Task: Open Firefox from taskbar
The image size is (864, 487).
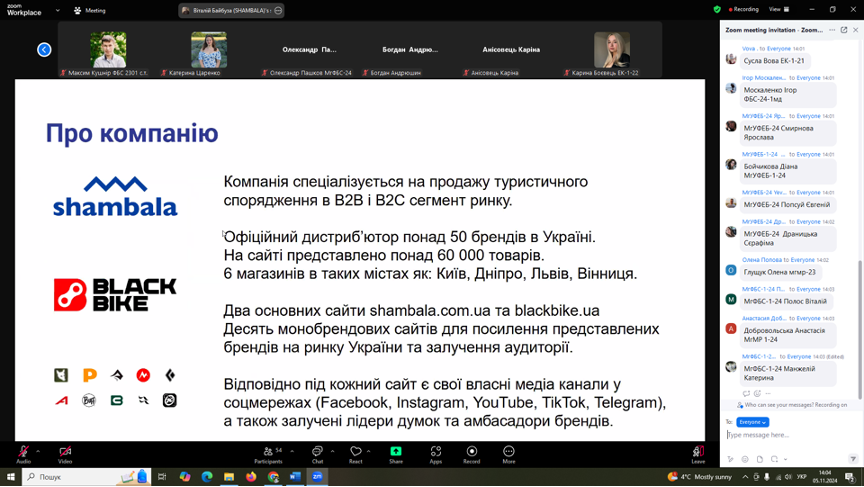Action: coord(251,477)
